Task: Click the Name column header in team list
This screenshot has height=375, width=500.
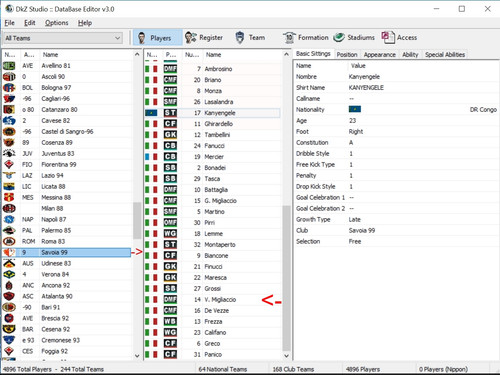Action: [86, 55]
